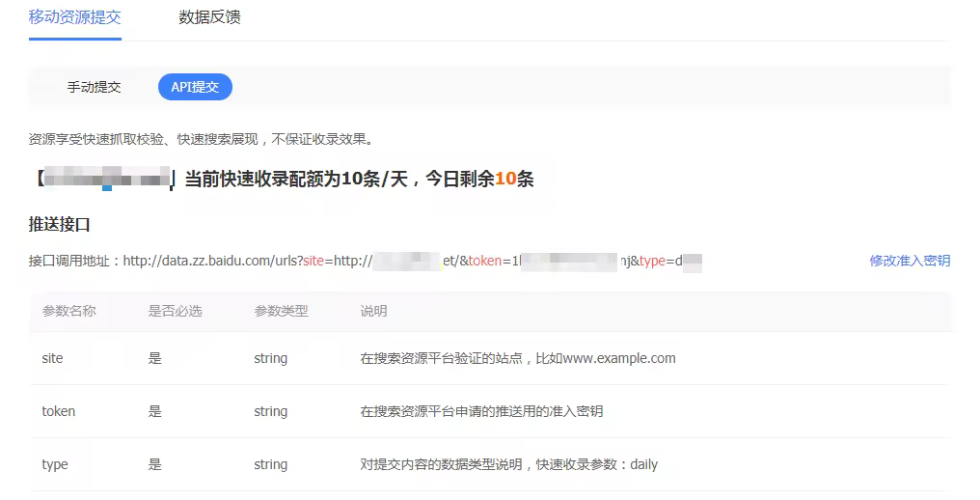Click the note 资源享受快速抓取校验
The height and width of the screenshot is (500, 980).
coord(202,140)
